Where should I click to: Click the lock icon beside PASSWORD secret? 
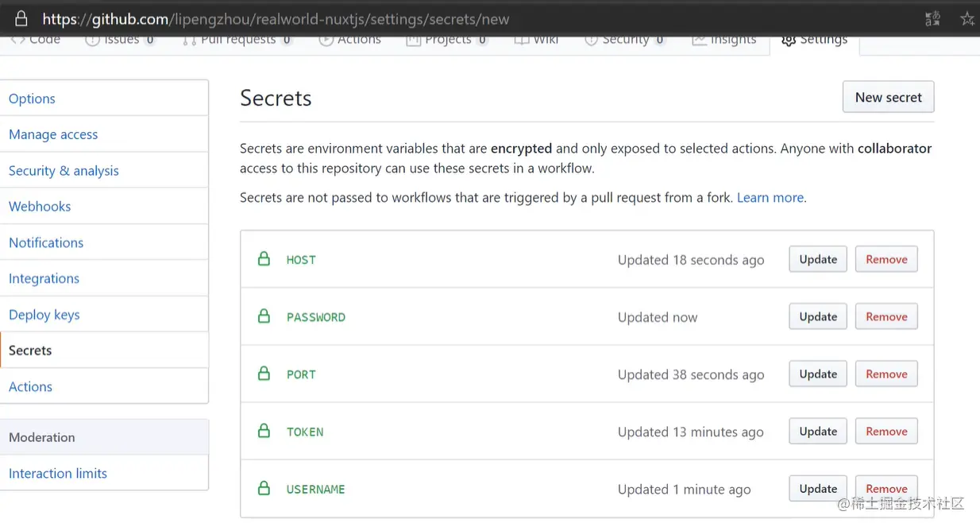264,316
